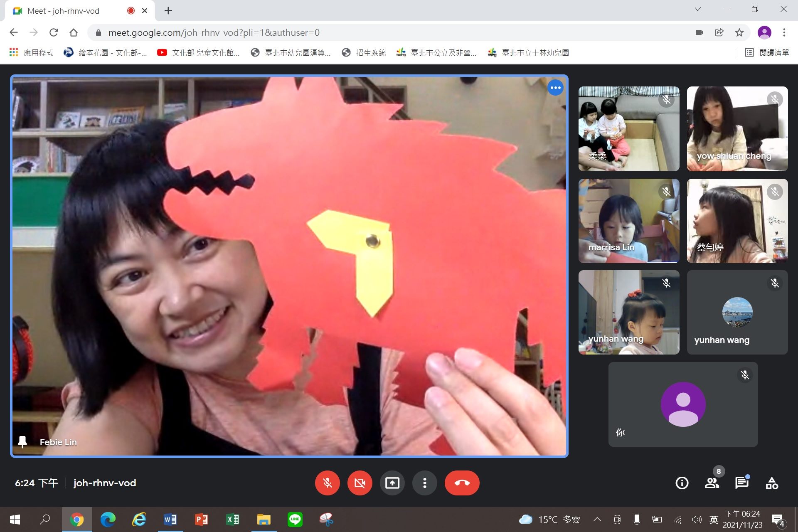Show participants list with 8 badge
Viewport: 798px width, 532px height.
click(x=712, y=483)
